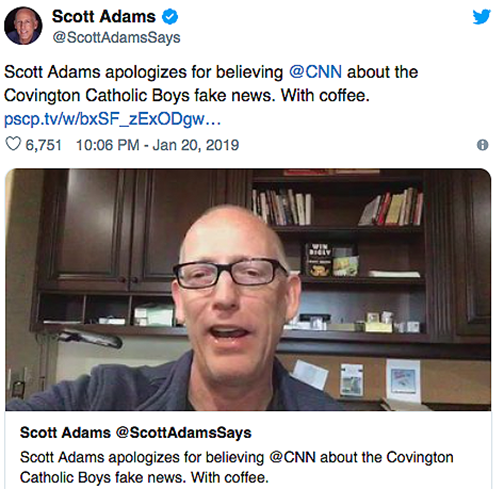Open the @ScottAdamsSays handle under name

tap(116, 37)
